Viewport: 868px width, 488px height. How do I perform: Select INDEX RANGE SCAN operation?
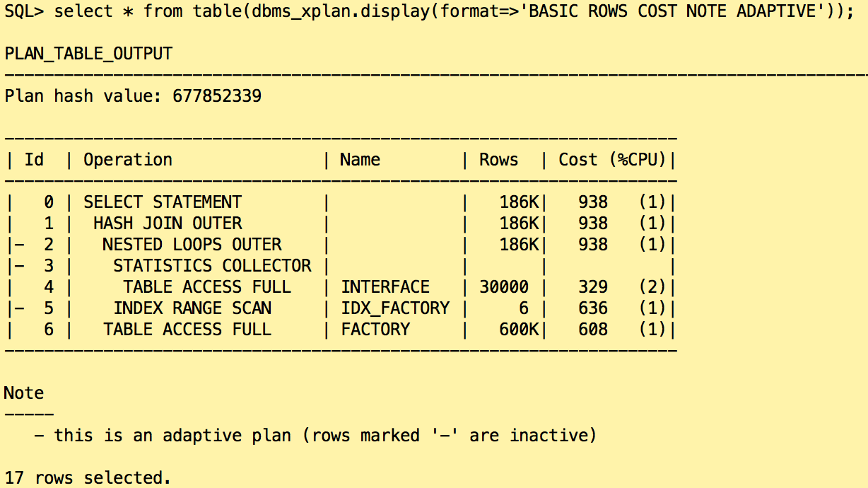(192, 308)
